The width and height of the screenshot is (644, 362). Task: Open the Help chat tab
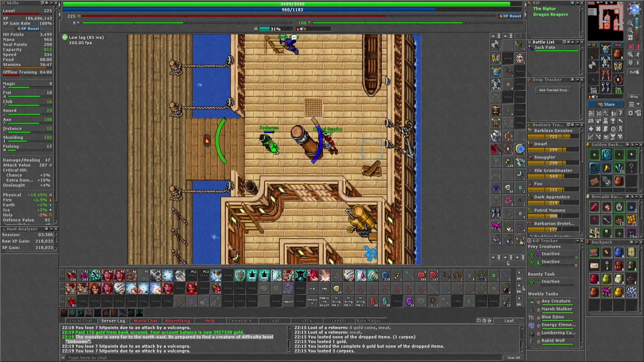209,321
